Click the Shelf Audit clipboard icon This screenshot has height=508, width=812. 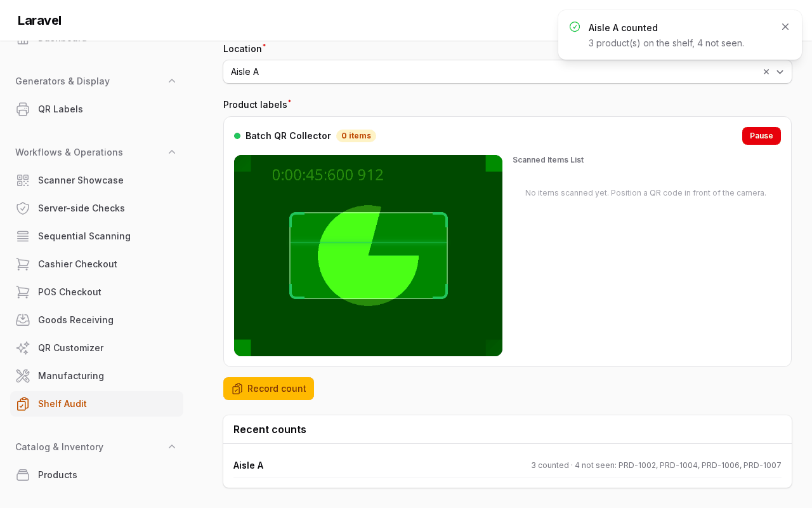click(23, 404)
